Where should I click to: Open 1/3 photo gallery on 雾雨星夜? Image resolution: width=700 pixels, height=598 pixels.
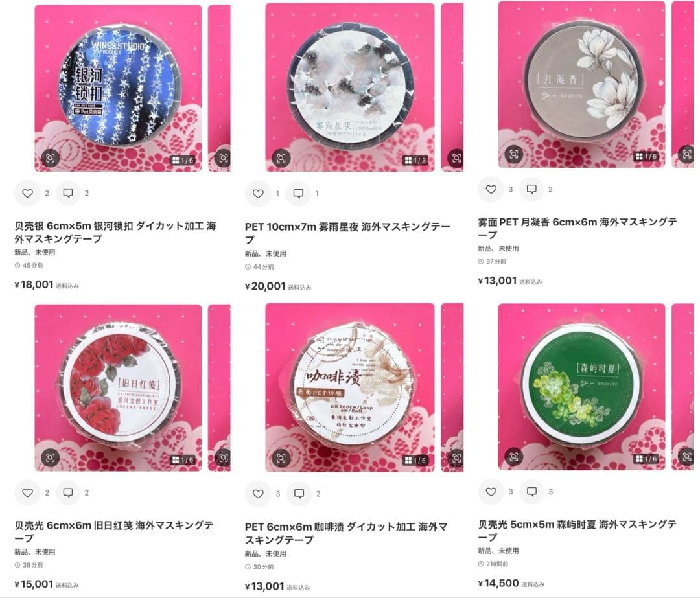[x=415, y=160]
